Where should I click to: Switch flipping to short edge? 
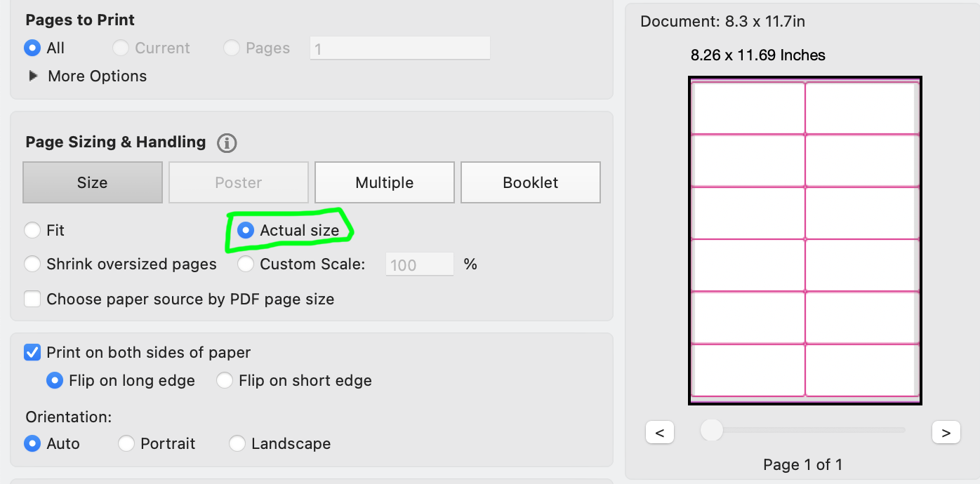[225, 380]
